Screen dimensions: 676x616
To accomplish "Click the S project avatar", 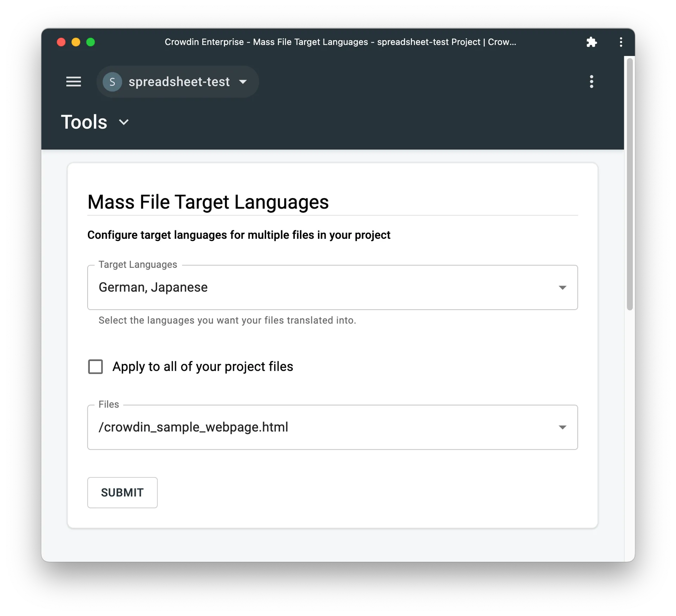I will (x=112, y=82).
